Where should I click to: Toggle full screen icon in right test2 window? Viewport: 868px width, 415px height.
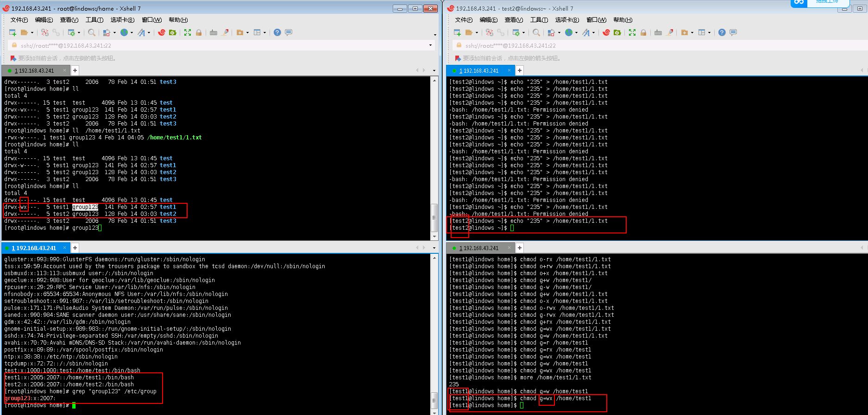(632, 32)
